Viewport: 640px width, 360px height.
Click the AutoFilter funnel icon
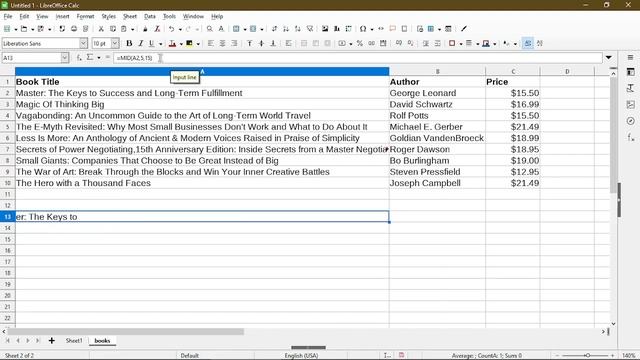point(310,29)
